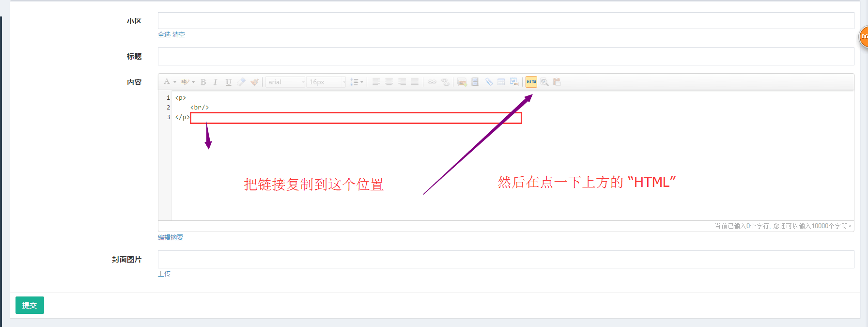
Task: Click the eraser clear-format icon
Action: pos(241,82)
